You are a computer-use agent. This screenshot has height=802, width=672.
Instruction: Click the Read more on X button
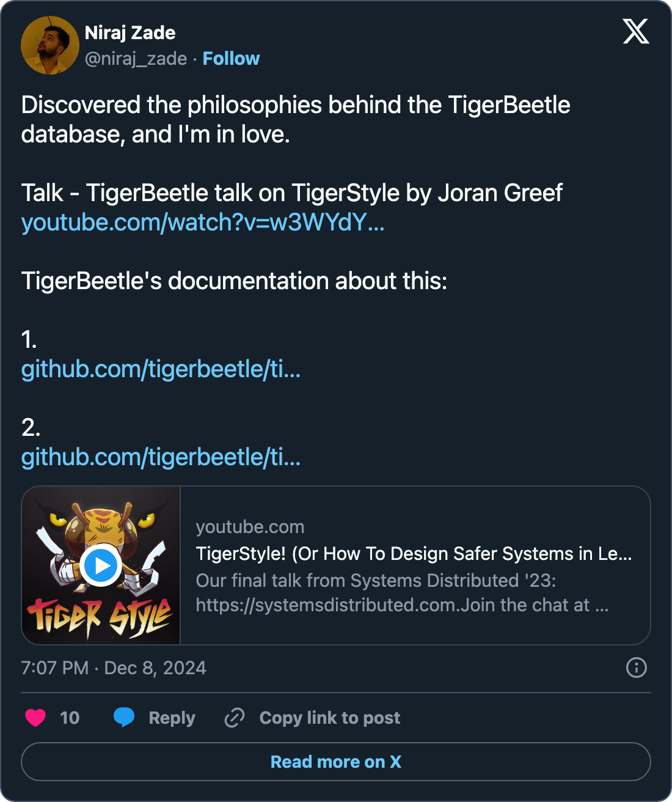pyautogui.click(x=336, y=762)
